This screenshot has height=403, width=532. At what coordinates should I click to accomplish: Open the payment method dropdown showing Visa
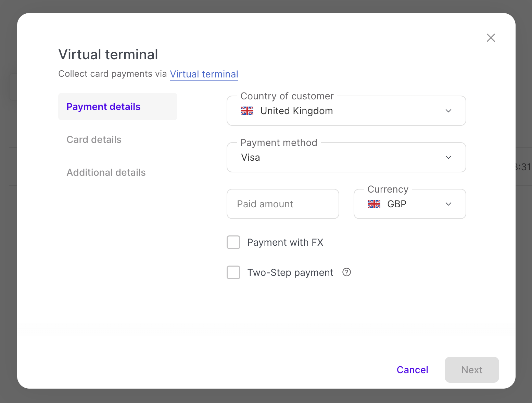click(346, 158)
